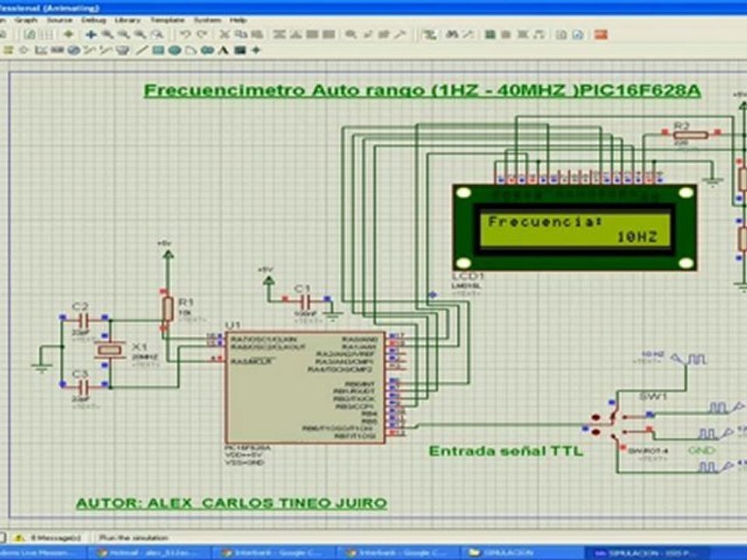Select the 2D text tool A
747x560 pixels.
(223, 50)
